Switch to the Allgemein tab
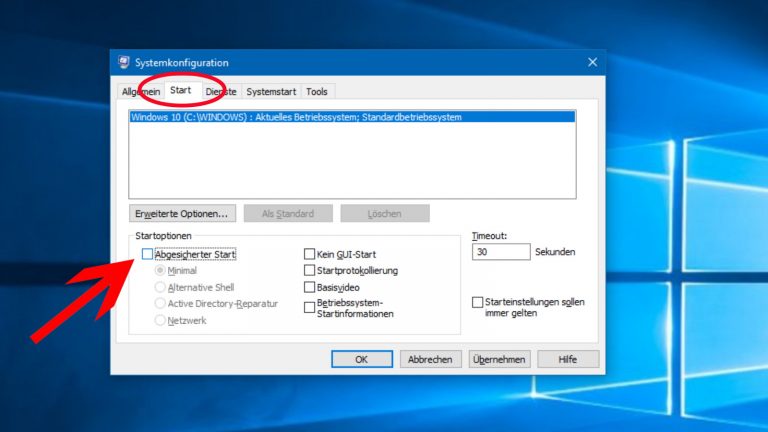 point(140,91)
